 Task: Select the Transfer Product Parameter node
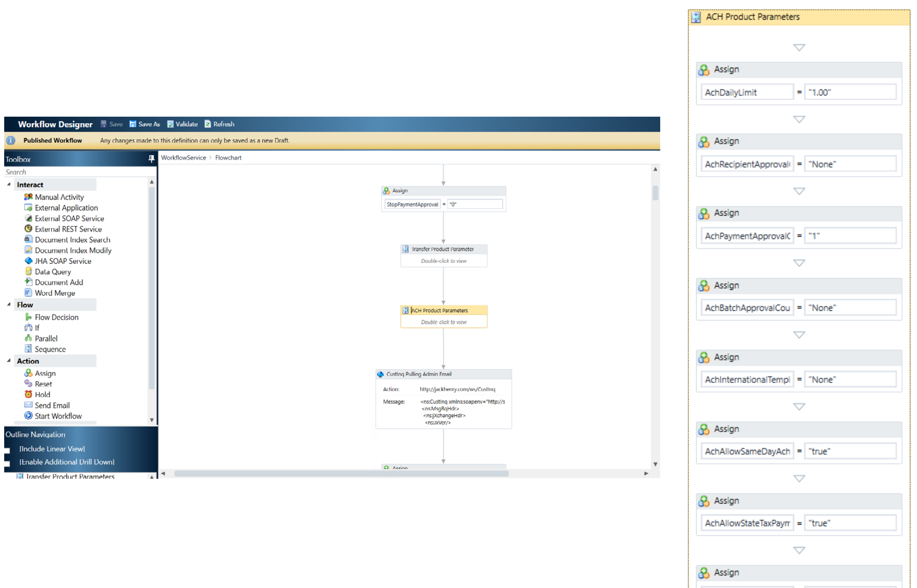point(444,249)
